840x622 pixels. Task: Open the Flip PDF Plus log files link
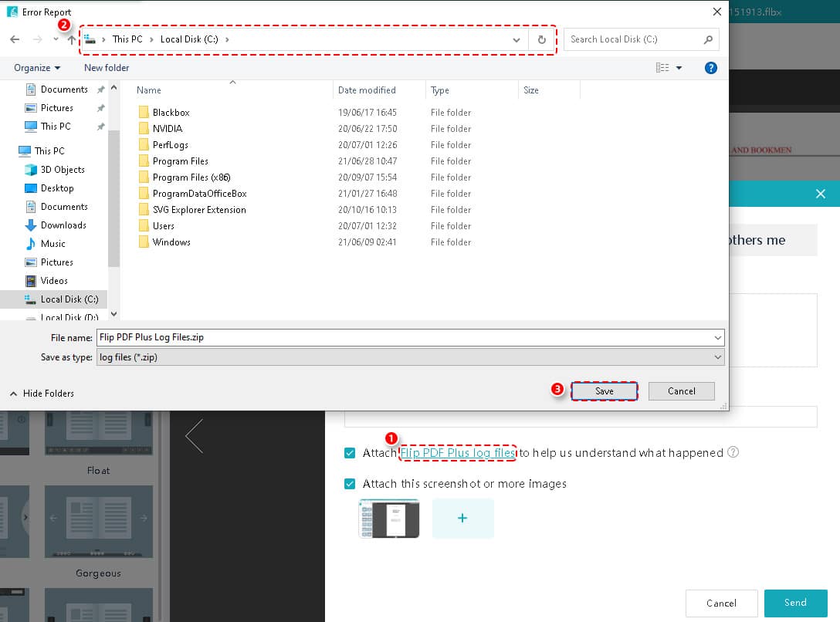click(458, 453)
